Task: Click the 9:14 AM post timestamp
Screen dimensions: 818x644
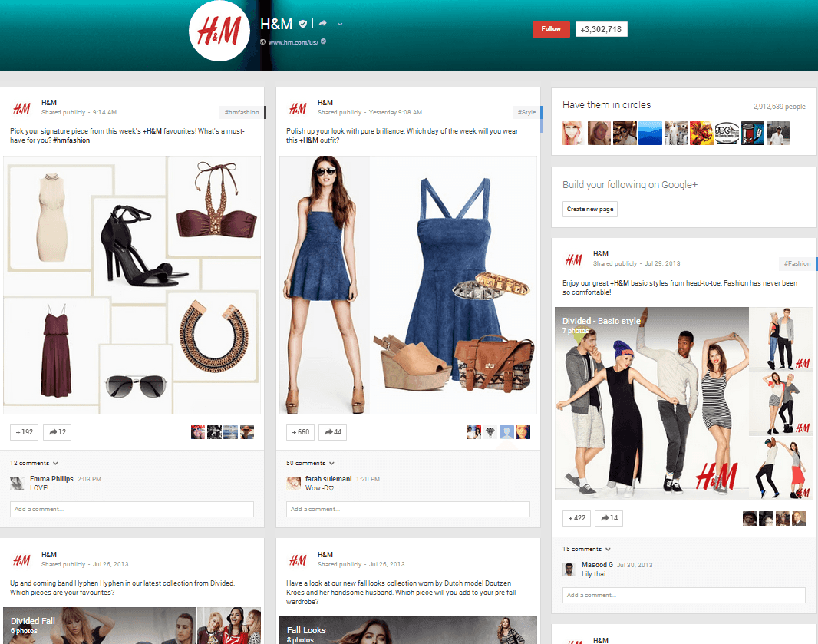Action: pos(104,112)
